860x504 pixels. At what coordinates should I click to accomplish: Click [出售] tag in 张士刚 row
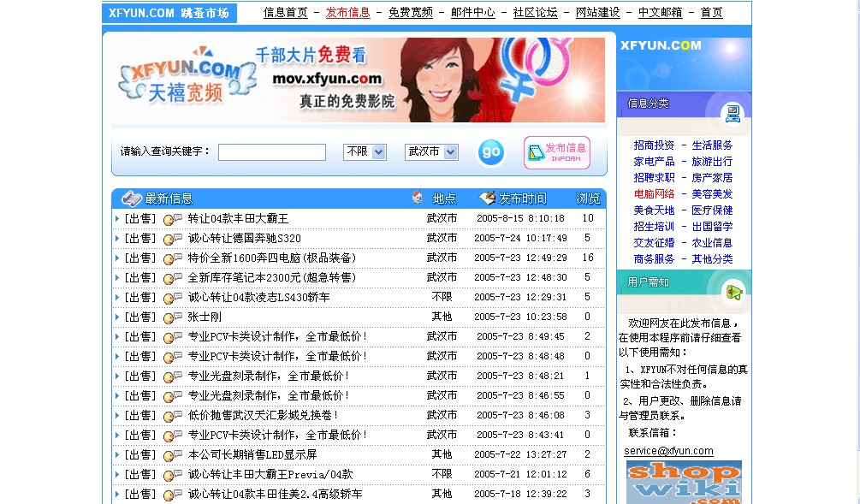tap(140, 317)
